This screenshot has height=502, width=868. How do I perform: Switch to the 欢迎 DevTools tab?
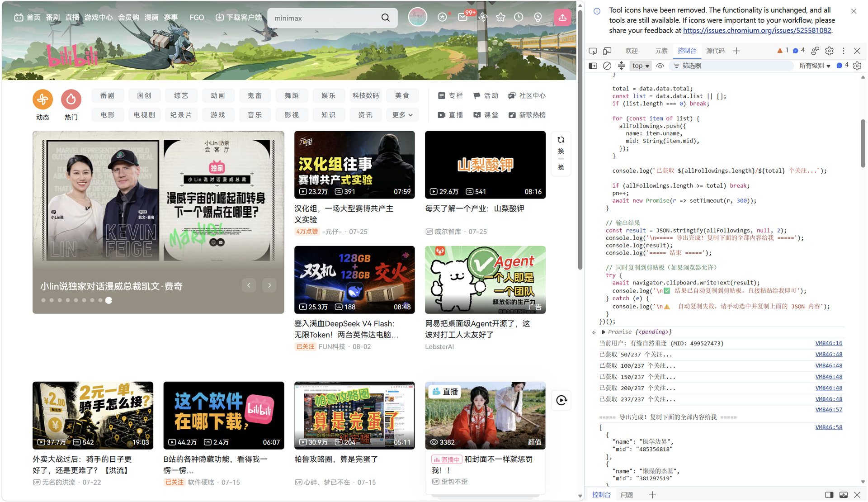(632, 51)
